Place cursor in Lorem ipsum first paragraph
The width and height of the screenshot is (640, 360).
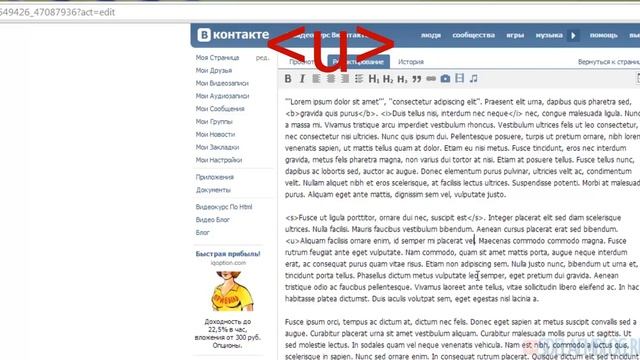coord(461,148)
